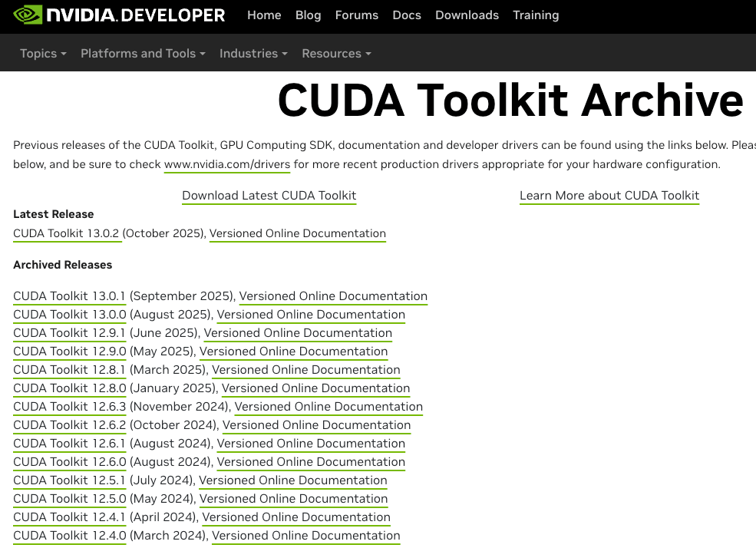
Task: Open the Training page link
Action: pos(536,15)
